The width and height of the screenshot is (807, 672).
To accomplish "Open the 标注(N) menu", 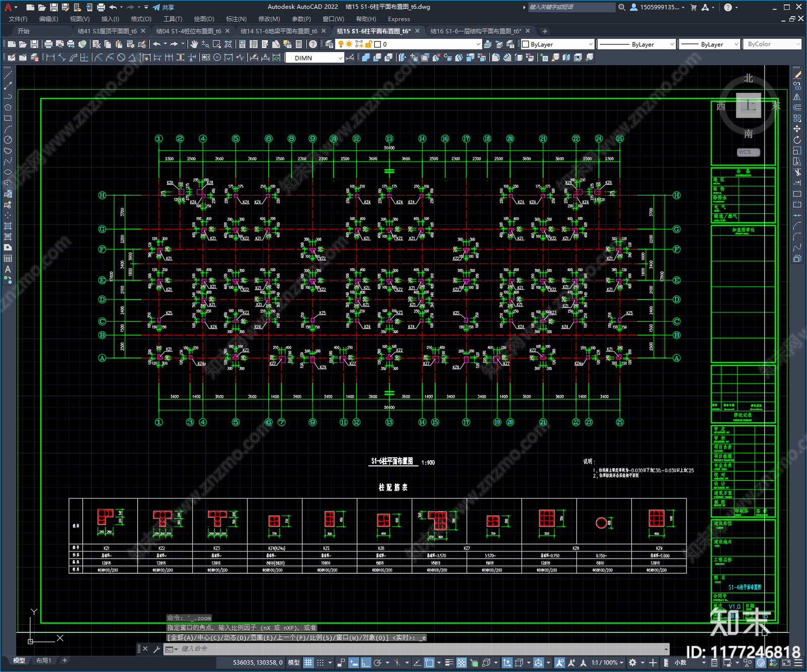I will coord(236,19).
